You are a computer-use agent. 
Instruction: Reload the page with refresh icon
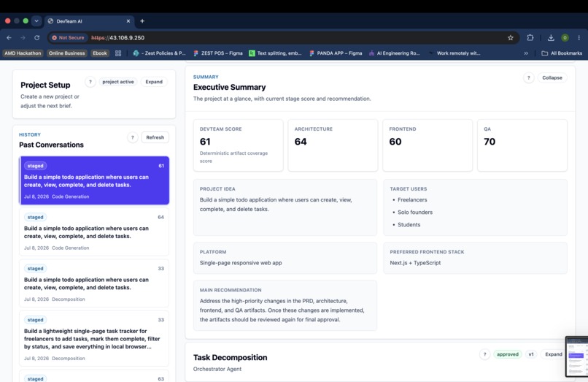36,37
